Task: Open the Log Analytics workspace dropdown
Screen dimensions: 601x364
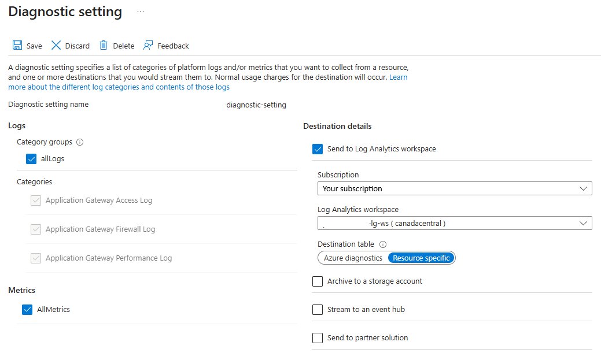Action: point(454,224)
